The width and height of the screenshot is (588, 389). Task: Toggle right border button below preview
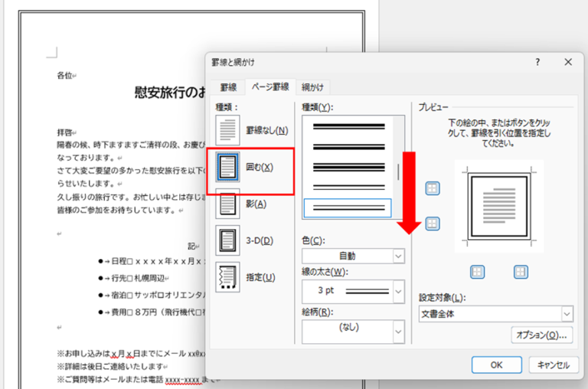521,271
